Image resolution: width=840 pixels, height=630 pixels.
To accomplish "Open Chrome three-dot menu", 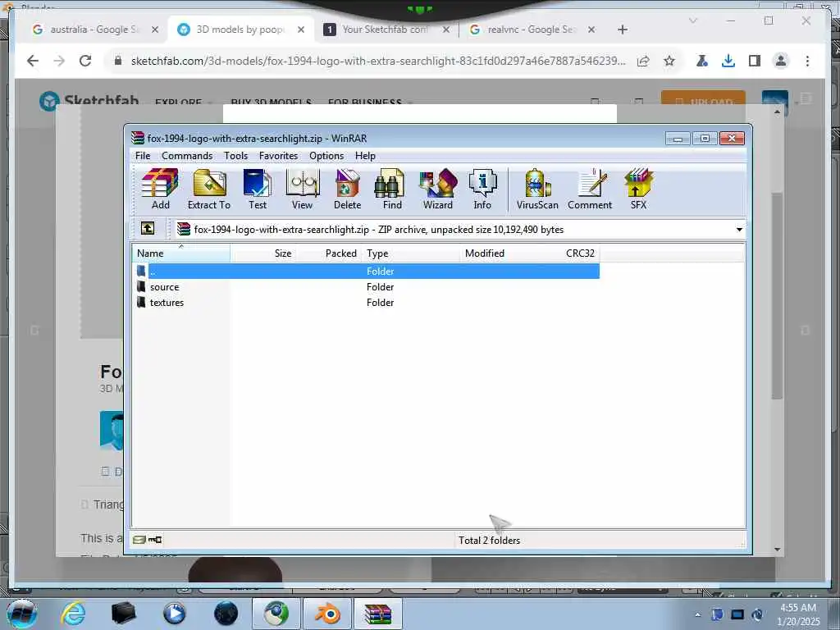I will pyautogui.click(x=807, y=61).
